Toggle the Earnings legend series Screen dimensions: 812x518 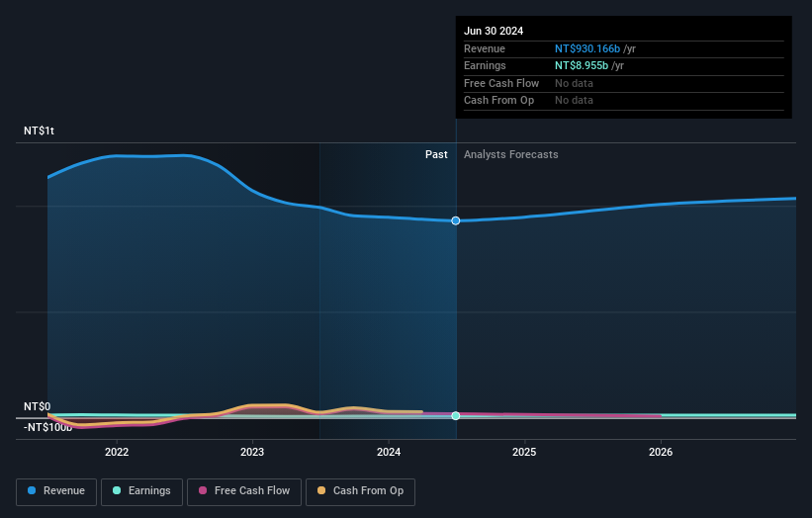click(x=141, y=491)
